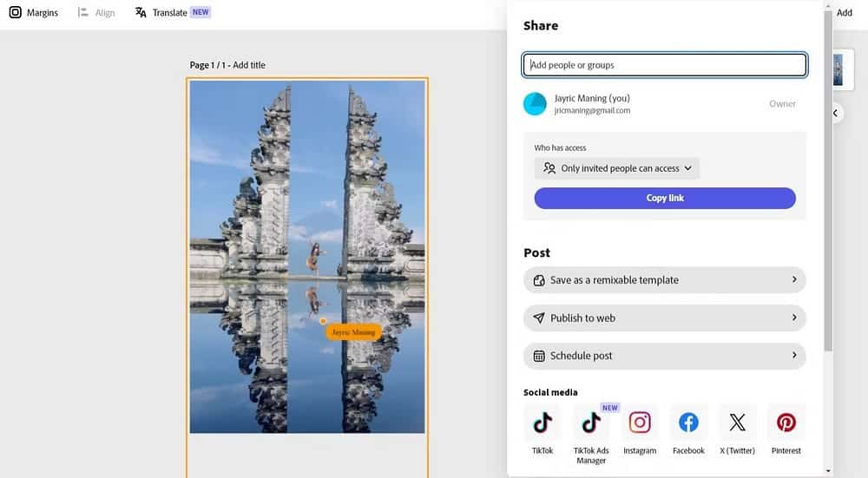The image size is (868, 478).
Task: Click Add title next to page label
Action: [x=249, y=65]
